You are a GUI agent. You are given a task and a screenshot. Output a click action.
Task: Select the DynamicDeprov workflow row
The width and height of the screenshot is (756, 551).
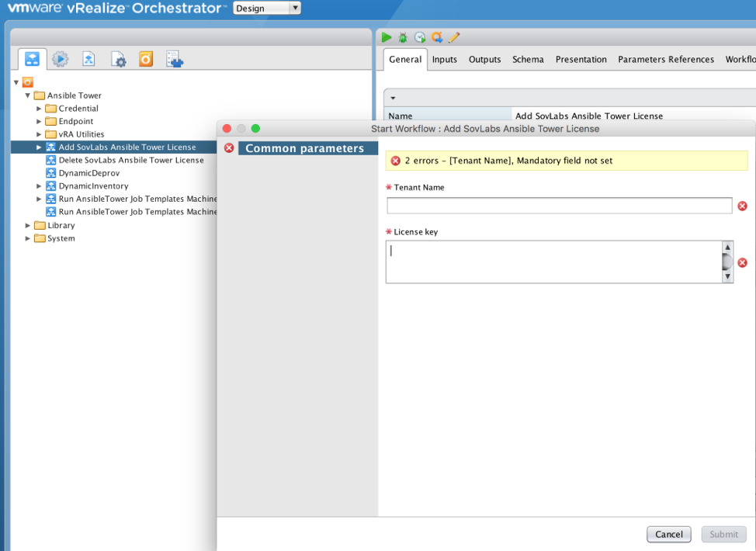tap(89, 173)
